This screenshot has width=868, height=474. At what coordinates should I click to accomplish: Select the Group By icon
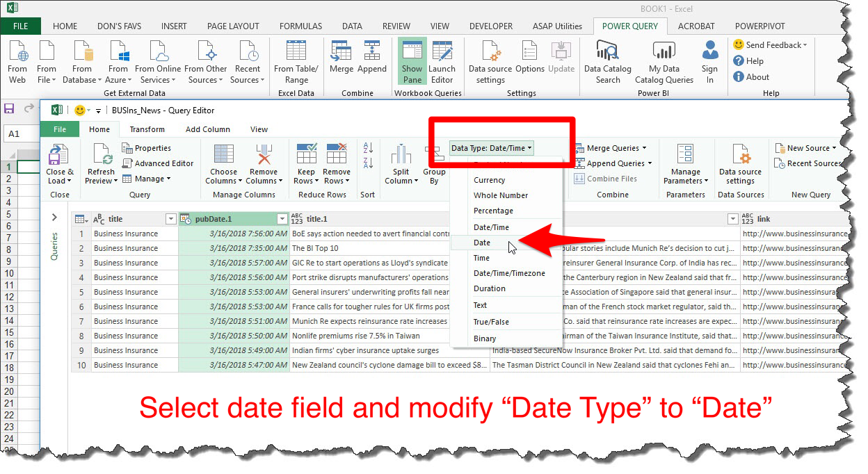click(x=434, y=162)
